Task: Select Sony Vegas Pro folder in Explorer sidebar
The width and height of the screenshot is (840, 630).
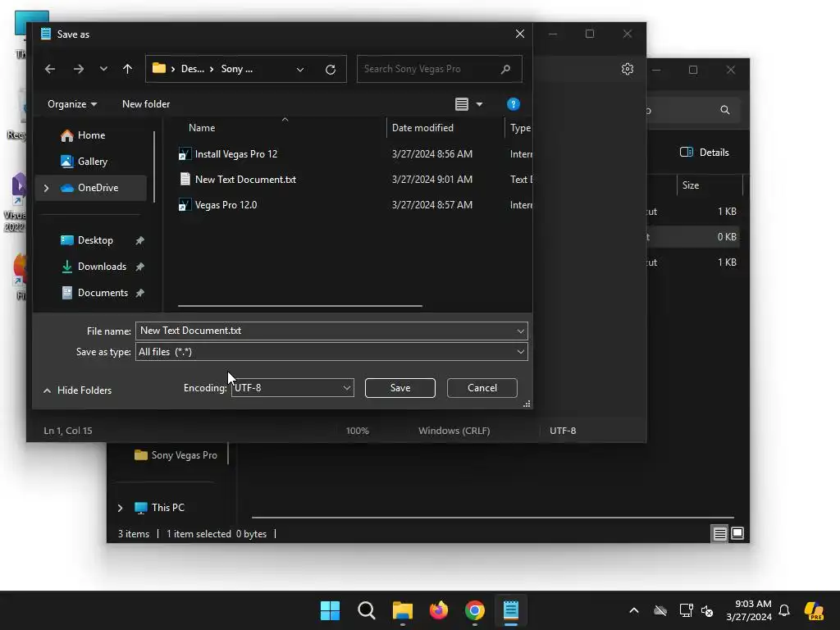Action: click(x=176, y=455)
